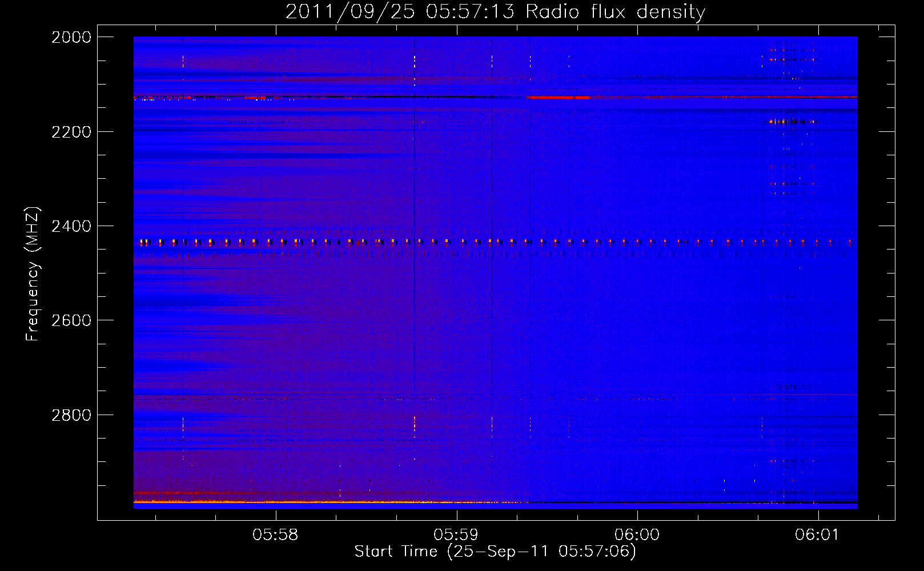Select the 2800 frequency tick label
Screen dimensions: 924x571
(x=71, y=415)
